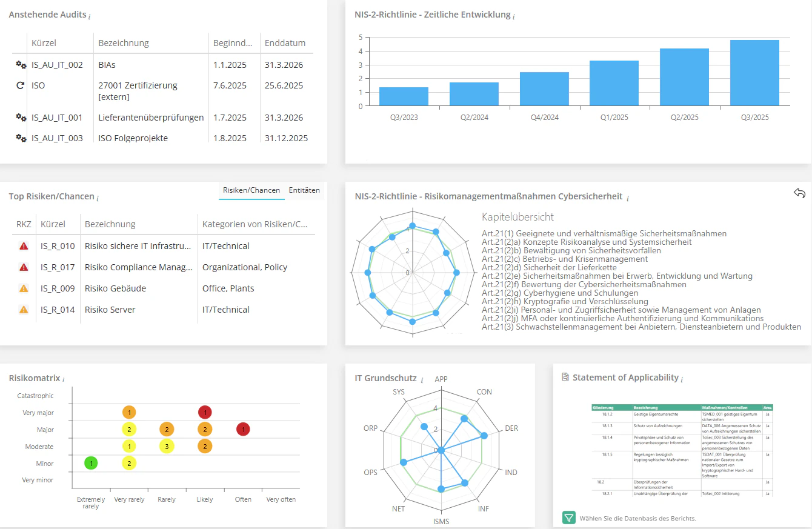Click the back arrow in NIS-2 Risikomanagement panel
This screenshot has width=812, height=529.
pos(799,193)
